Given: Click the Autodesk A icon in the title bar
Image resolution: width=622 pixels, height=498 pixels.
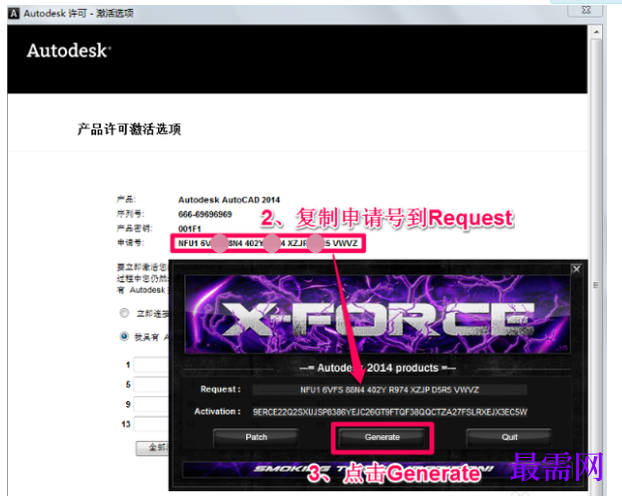Looking at the screenshot, I should click(13, 13).
